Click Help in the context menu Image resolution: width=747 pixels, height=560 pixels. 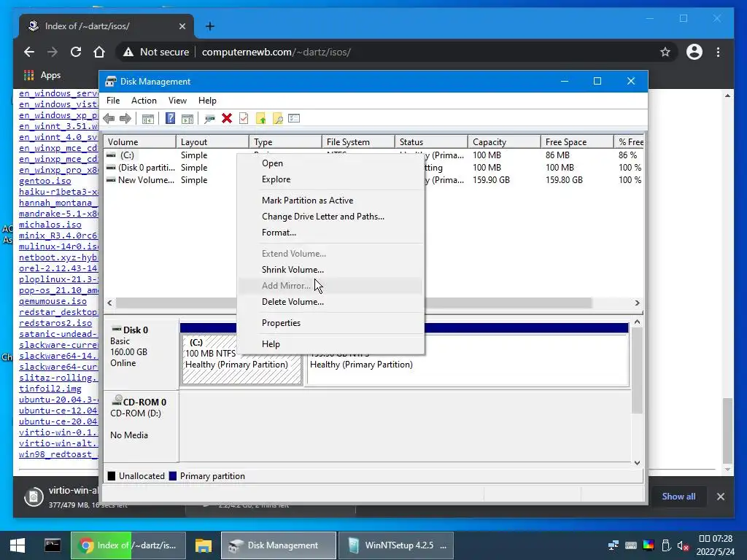pyautogui.click(x=330, y=344)
